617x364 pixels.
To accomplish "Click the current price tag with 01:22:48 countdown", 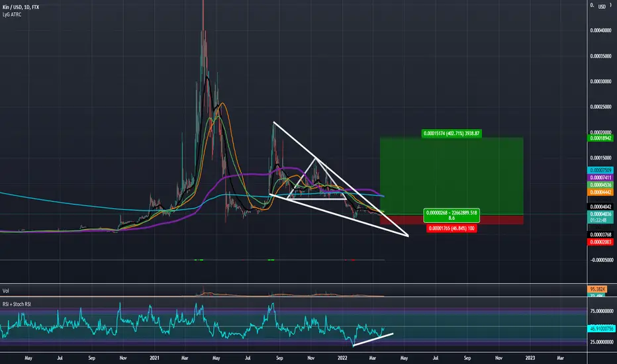I will [600, 217].
